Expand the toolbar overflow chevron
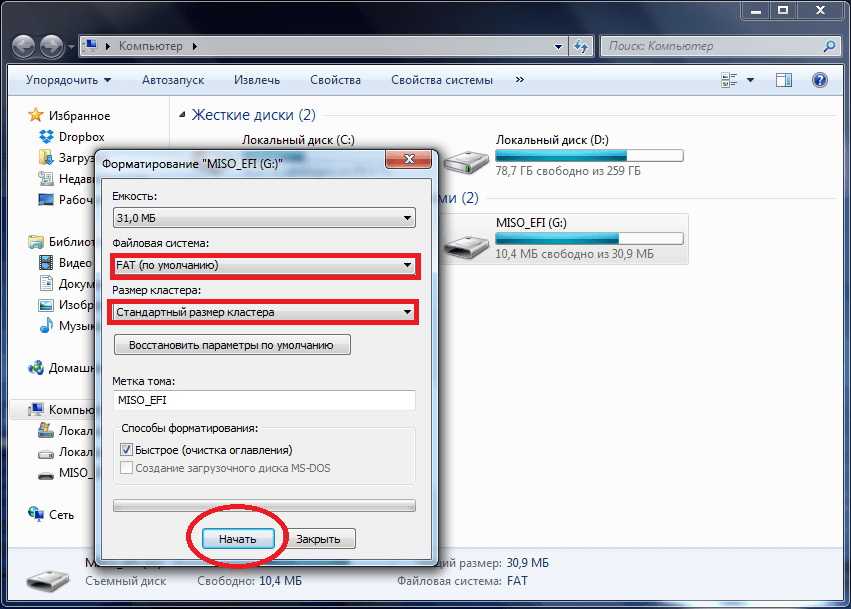Screen dimensions: 851x609 pos(519,80)
